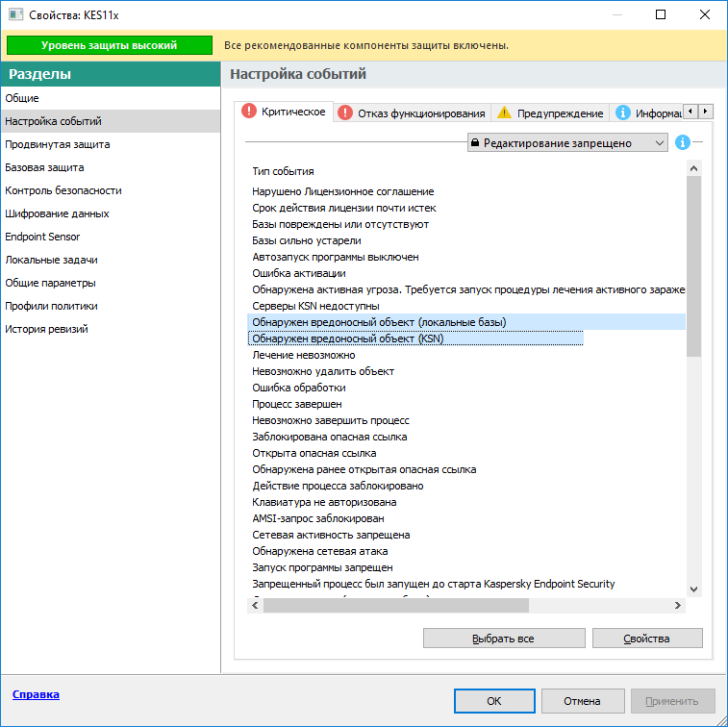Select "Клавиатура не авторизована" event

coord(466,502)
